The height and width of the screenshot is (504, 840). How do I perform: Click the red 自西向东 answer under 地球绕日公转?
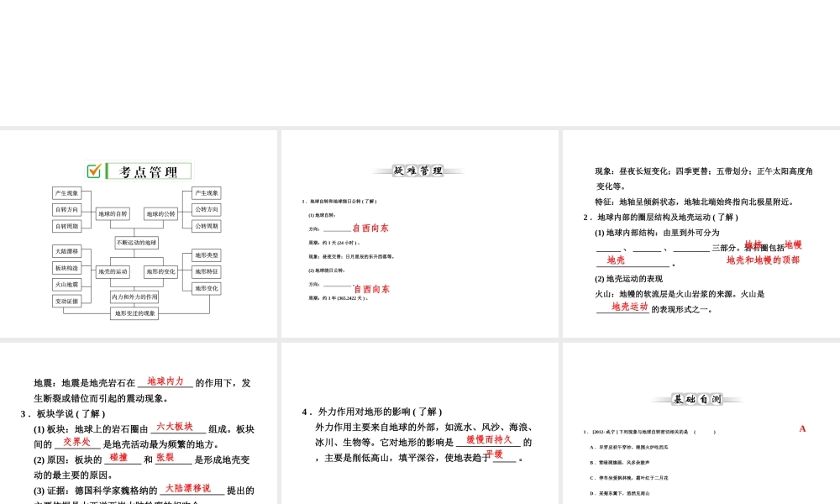372,289
